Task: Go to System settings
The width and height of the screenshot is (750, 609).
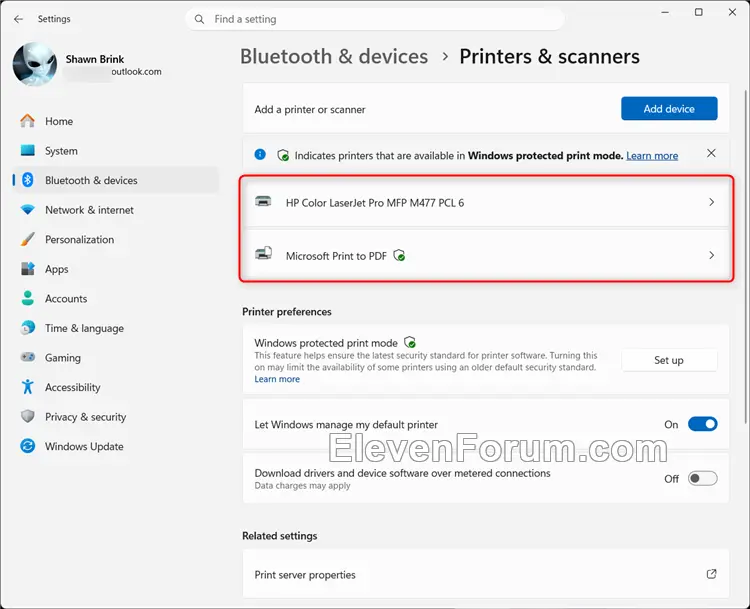Action: pos(115,151)
